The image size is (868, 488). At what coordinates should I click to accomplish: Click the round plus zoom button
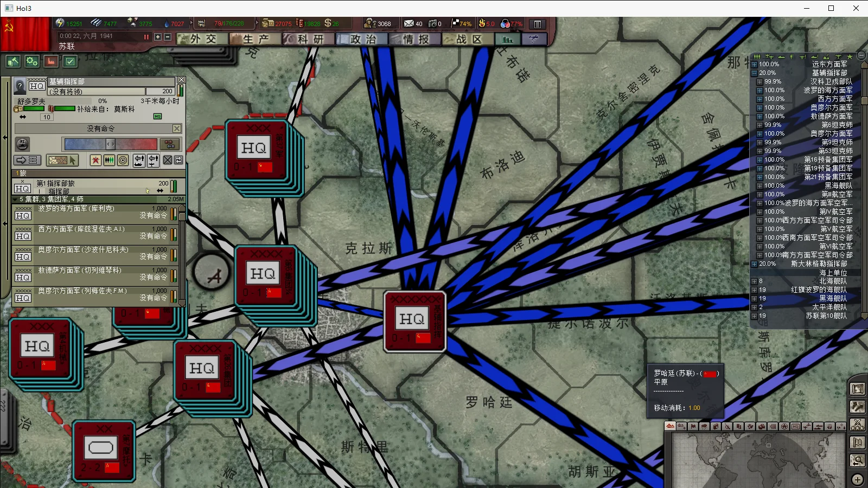[858, 479]
